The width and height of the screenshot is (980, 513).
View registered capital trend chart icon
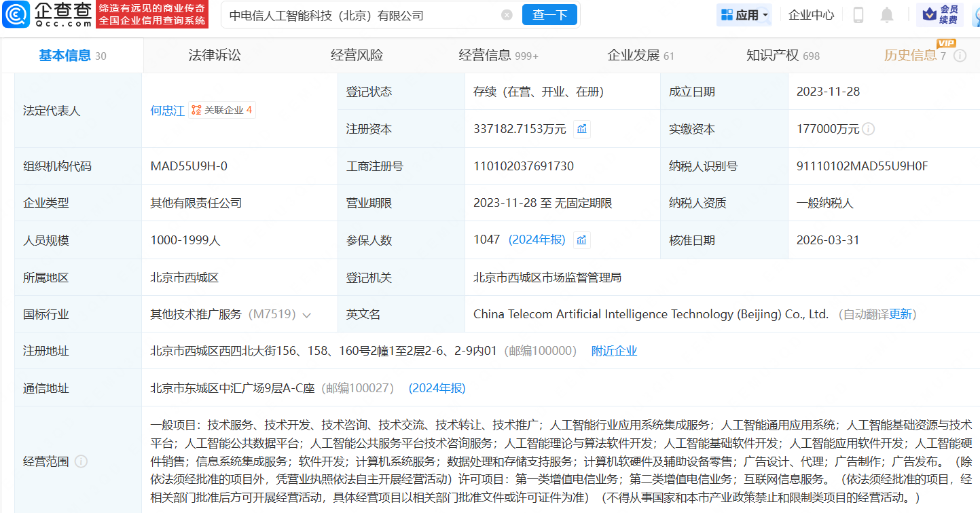click(x=581, y=129)
